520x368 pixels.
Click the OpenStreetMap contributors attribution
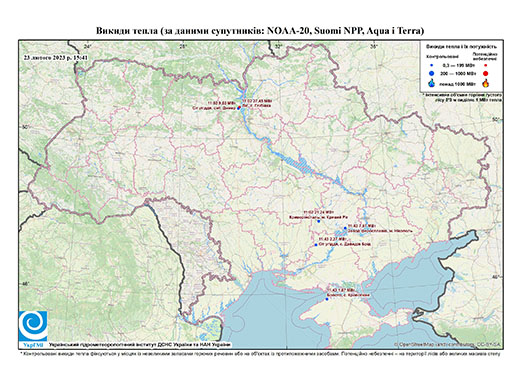(x=448, y=345)
